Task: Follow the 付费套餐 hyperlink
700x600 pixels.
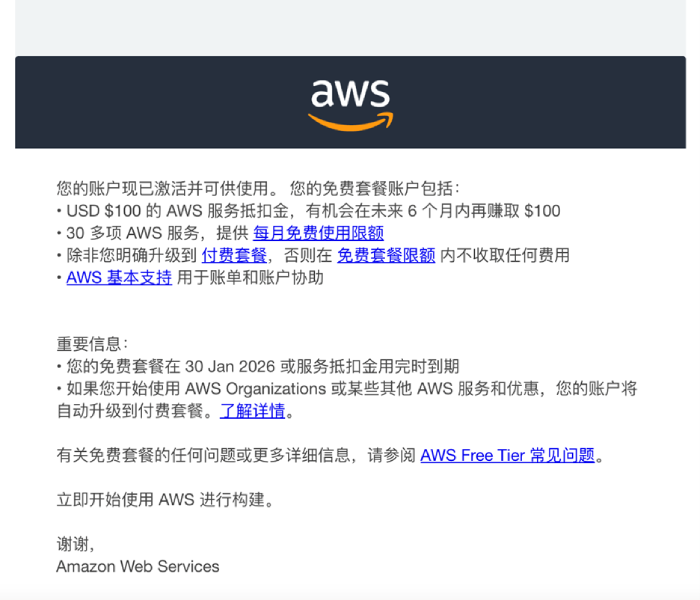Action: [234, 255]
